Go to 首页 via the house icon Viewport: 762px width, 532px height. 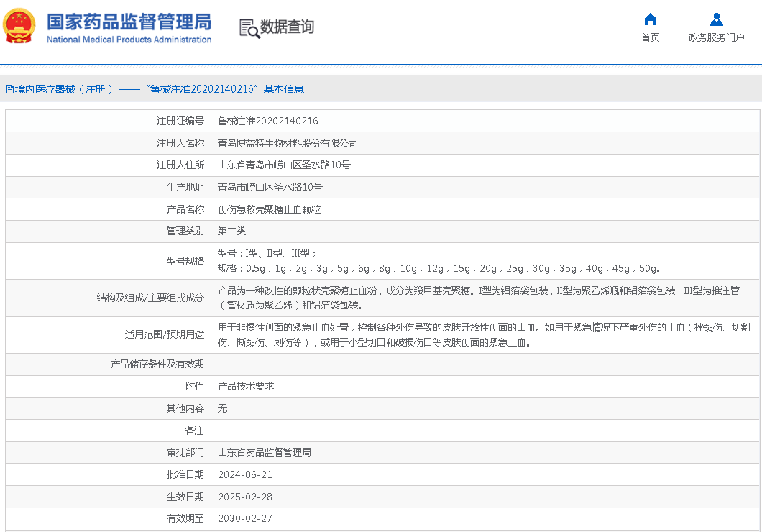point(650,19)
